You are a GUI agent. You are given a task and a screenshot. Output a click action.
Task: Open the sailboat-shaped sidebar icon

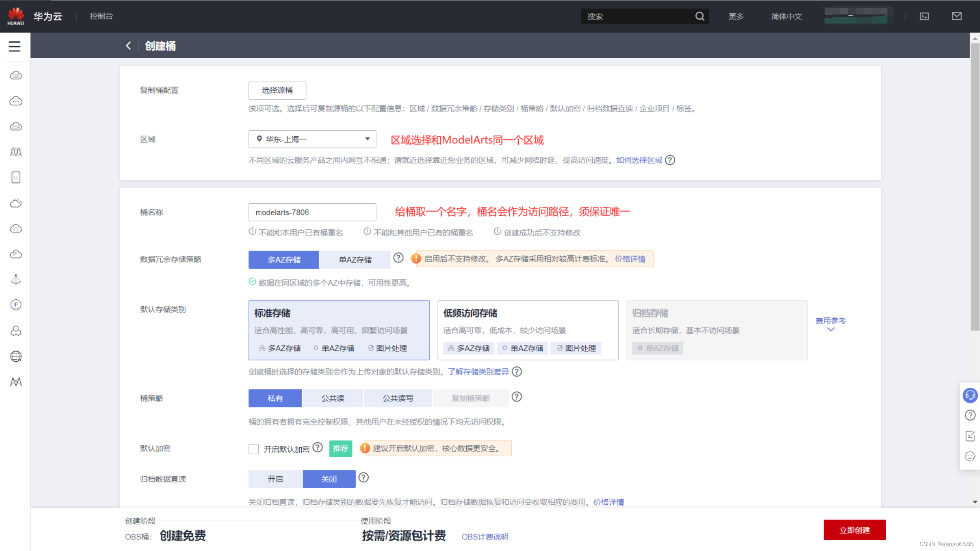[x=16, y=280]
